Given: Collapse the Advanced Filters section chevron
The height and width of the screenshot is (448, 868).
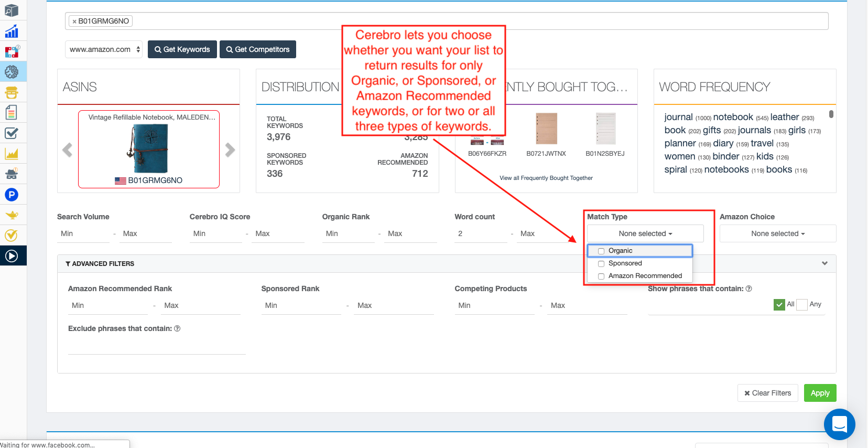Looking at the screenshot, I should (824, 263).
